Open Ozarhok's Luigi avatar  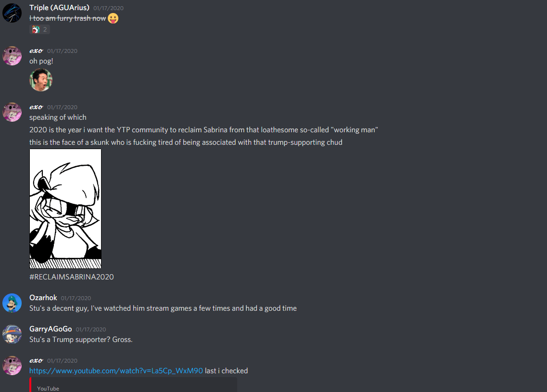12,303
